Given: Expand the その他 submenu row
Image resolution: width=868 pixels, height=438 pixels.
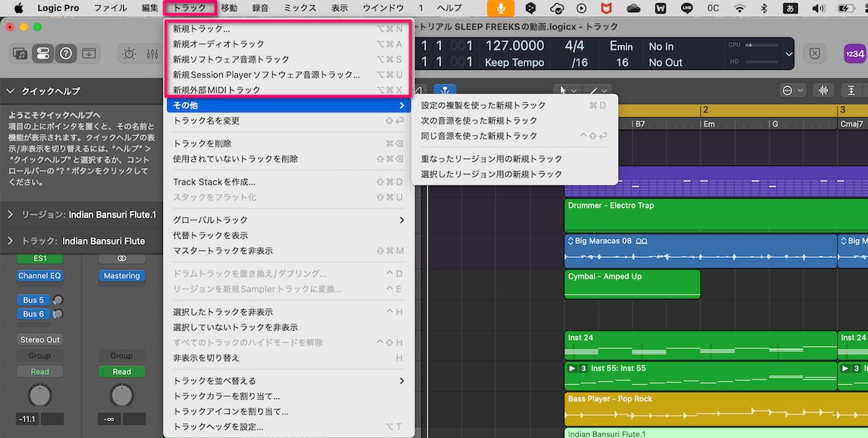Looking at the screenshot, I should click(x=289, y=106).
